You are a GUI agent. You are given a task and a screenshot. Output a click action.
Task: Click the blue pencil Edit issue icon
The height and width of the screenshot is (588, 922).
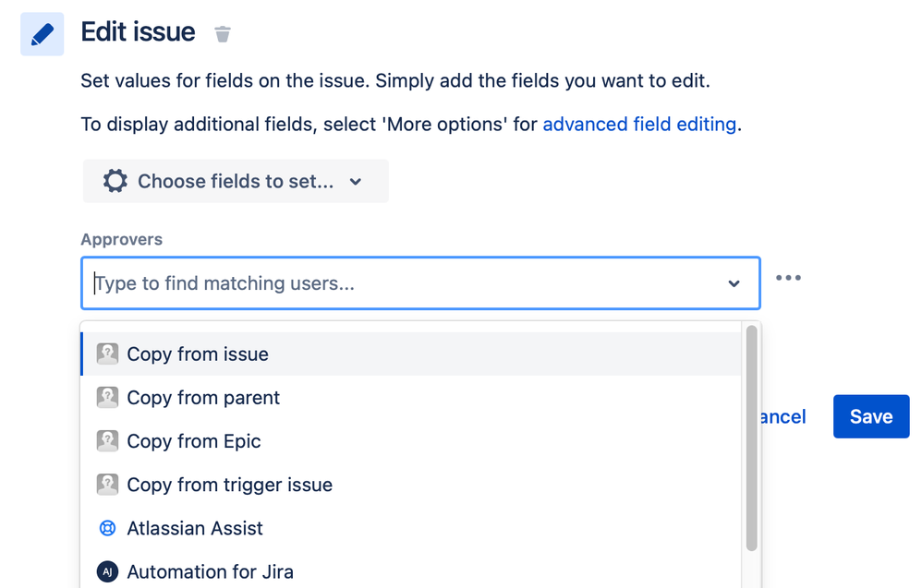coord(42,34)
